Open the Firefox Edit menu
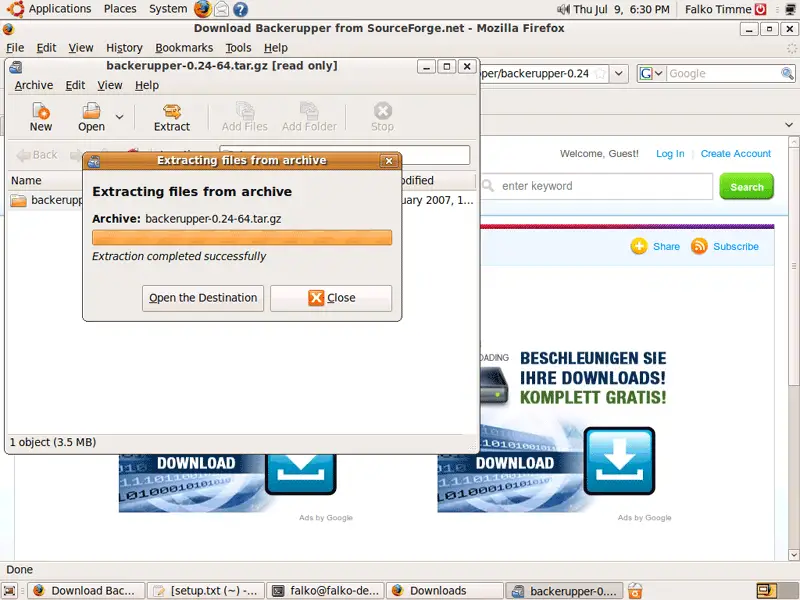This screenshot has height=600, width=800. point(46,47)
